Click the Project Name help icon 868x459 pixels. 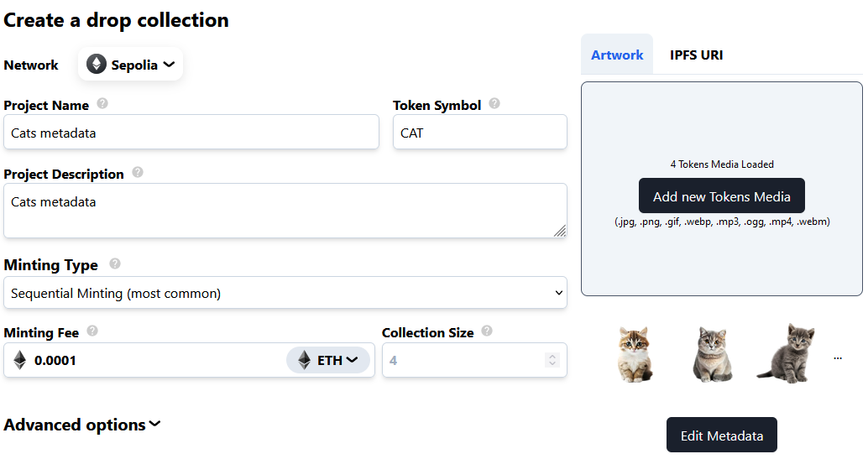pyautogui.click(x=102, y=104)
